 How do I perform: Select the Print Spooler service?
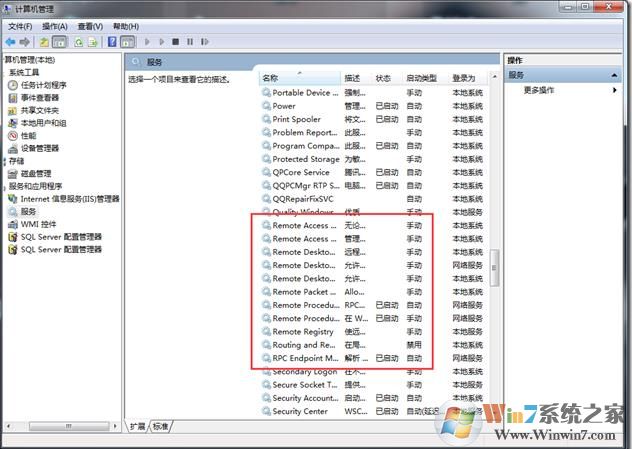[373, 119]
